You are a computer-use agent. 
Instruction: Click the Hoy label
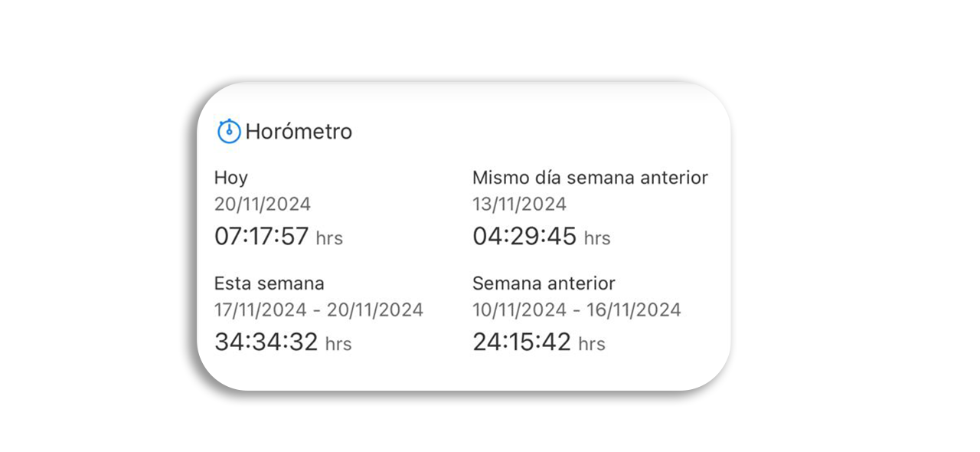tap(231, 179)
